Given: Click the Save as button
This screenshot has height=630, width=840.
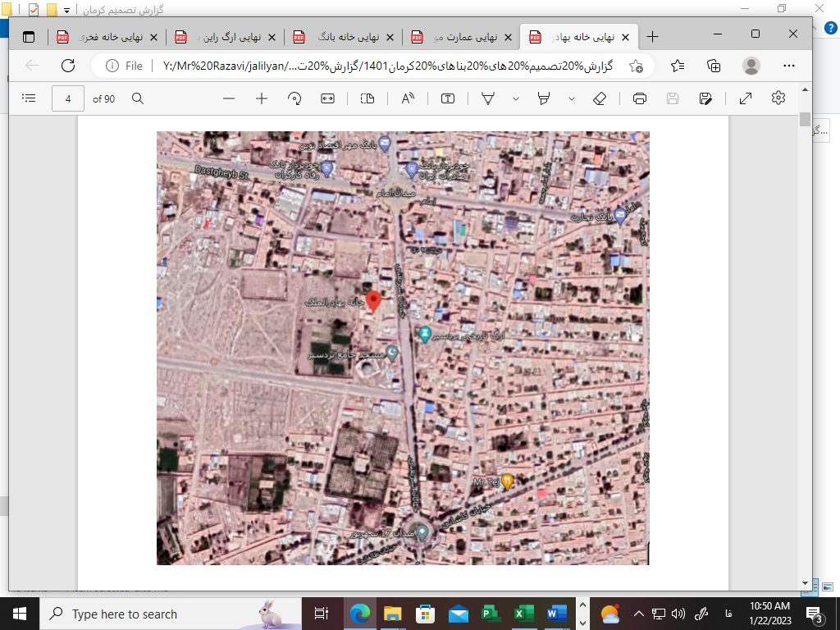Looking at the screenshot, I should coord(705,98).
